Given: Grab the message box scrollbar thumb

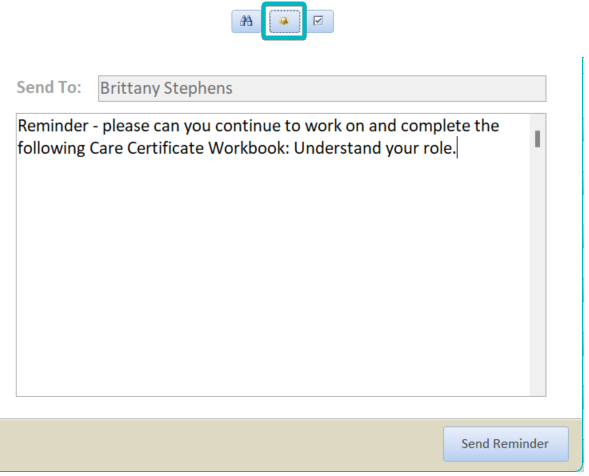Looking at the screenshot, I should (x=538, y=139).
